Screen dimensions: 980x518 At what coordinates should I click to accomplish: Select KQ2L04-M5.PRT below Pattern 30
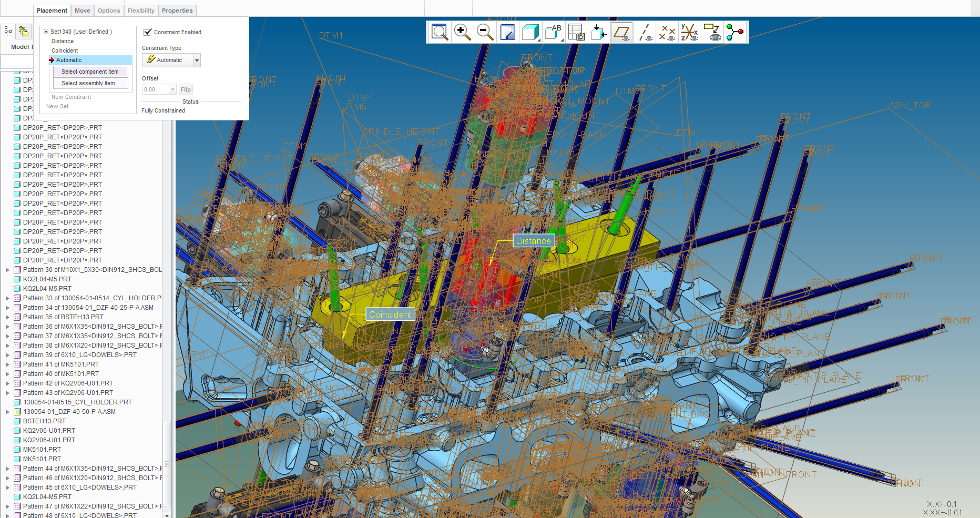pyautogui.click(x=47, y=279)
